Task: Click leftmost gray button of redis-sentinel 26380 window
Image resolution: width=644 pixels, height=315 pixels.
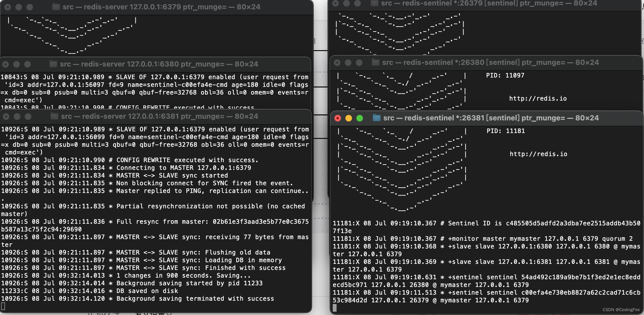Action: (337, 63)
